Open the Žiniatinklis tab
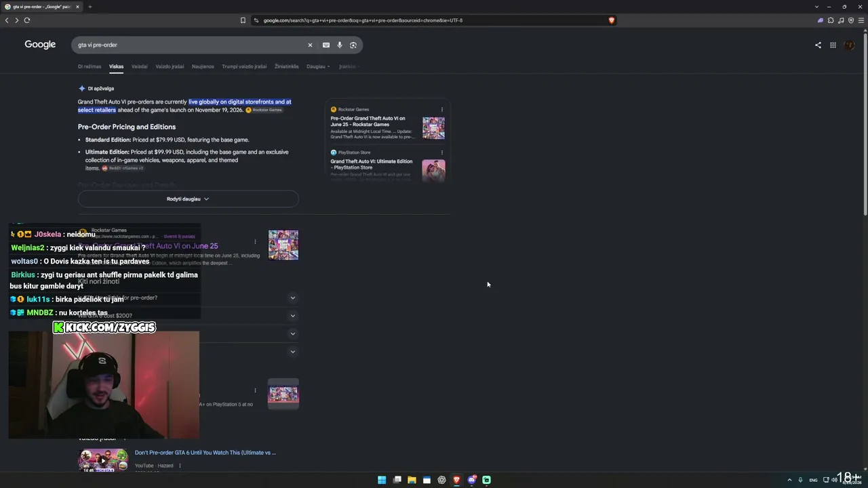Image resolution: width=868 pixels, height=488 pixels. click(287, 66)
